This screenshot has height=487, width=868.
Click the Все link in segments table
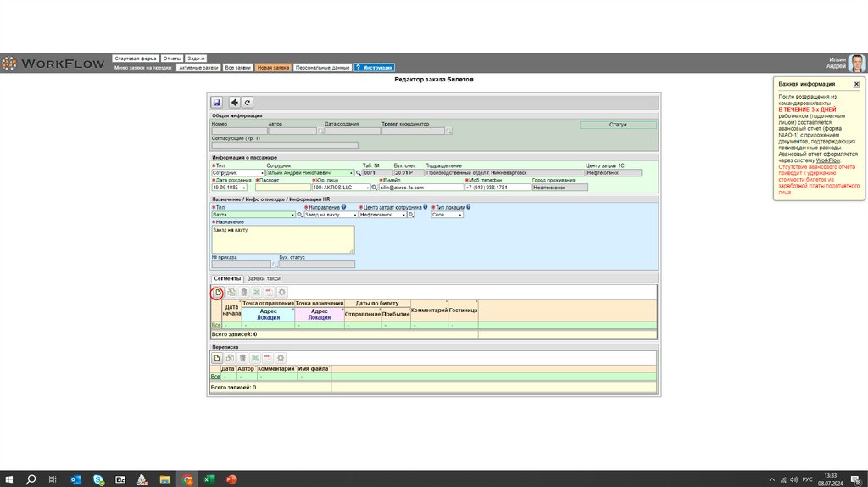point(216,325)
